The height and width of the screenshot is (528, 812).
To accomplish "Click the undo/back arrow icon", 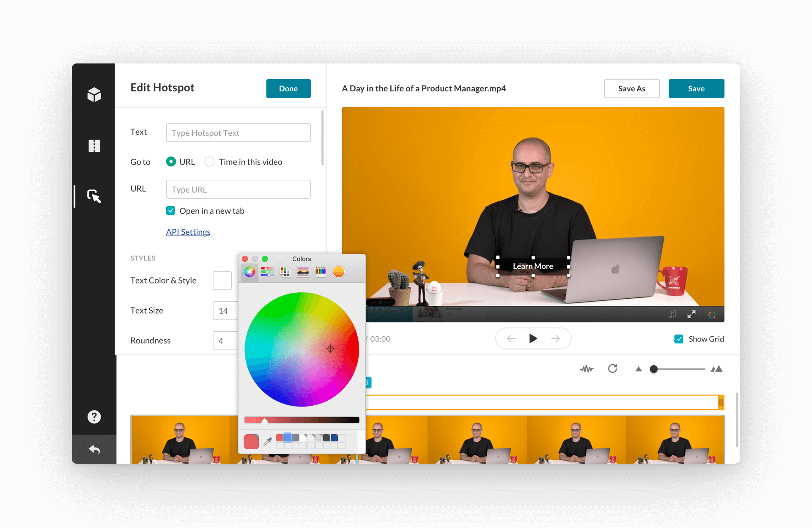I will (x=94, y=448).
